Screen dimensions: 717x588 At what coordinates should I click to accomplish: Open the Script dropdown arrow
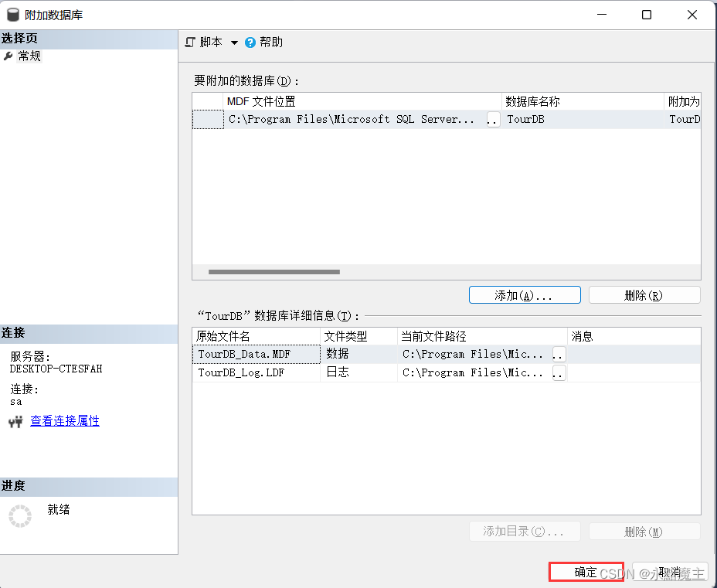pyautogui.click(x=234, y=42)
